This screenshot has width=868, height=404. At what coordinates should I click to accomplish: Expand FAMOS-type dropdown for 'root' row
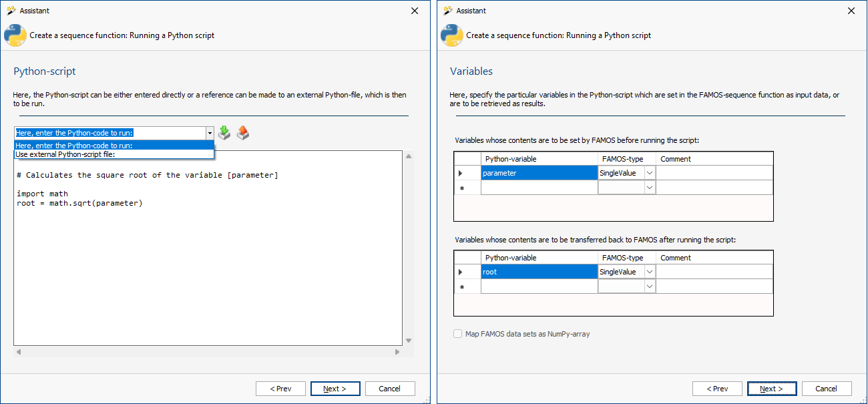(x=649, y=272)
